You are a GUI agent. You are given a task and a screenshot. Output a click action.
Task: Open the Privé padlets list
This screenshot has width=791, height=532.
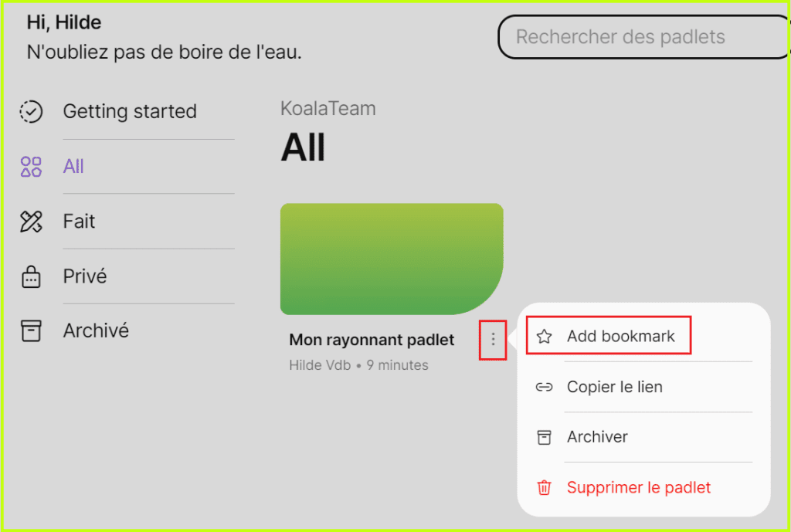pos(85,276)
